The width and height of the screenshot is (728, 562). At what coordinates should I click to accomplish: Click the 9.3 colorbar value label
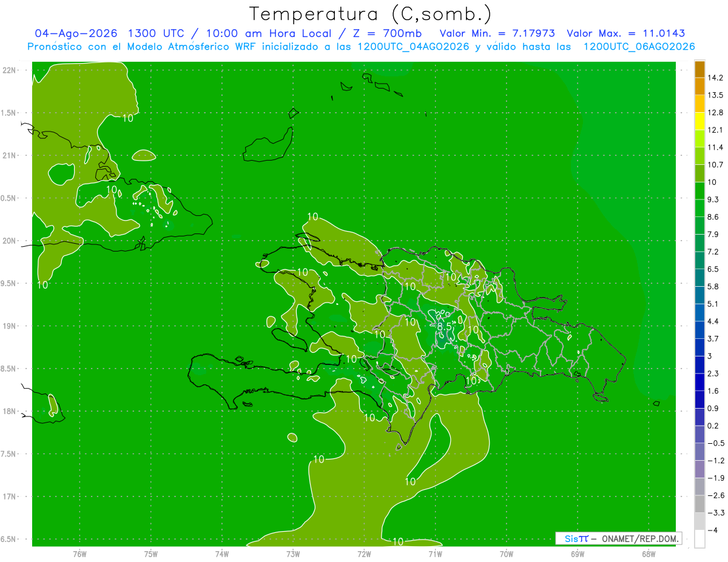pyautogui.click(x=713, y=199)
